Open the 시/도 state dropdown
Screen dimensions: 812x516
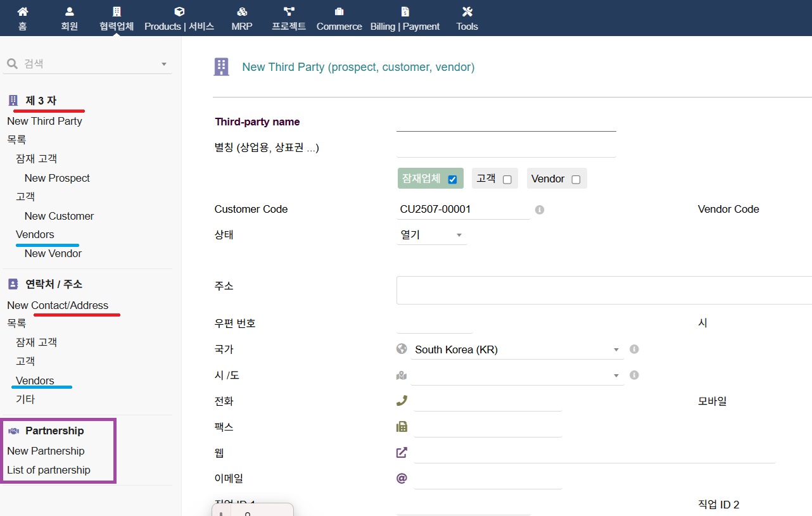pos(516,375)
